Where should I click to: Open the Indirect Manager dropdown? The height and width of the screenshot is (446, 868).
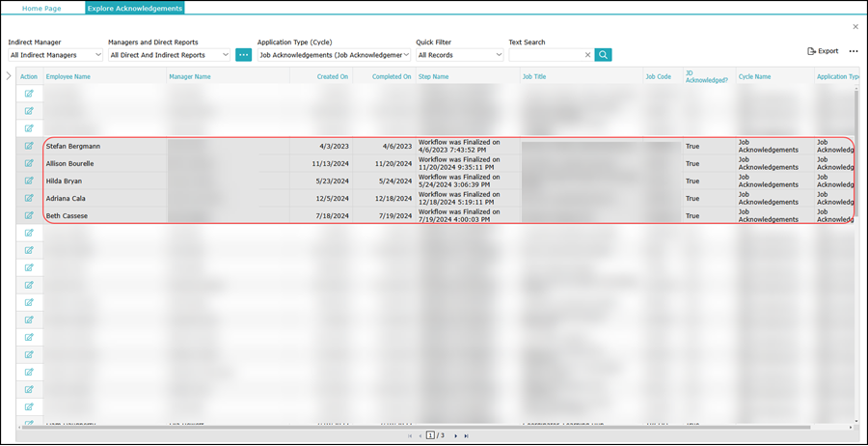click(55, 55)
